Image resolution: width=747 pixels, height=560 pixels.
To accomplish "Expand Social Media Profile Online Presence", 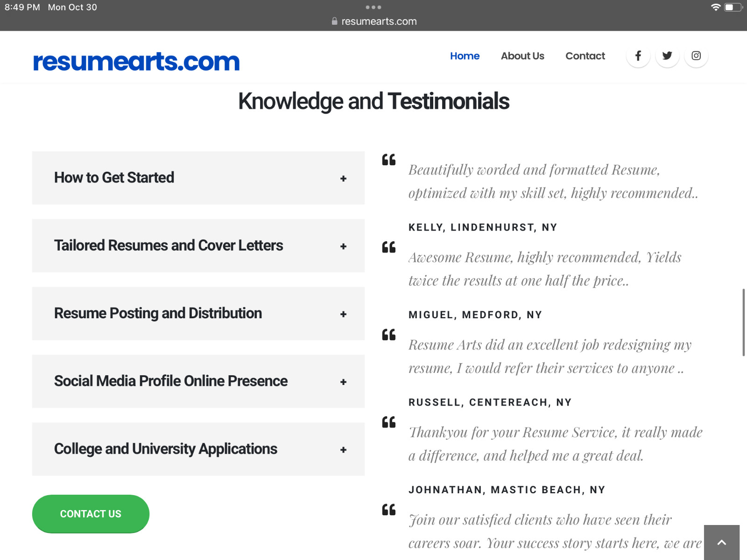I will pyautogui.click(x=198, y=381).
